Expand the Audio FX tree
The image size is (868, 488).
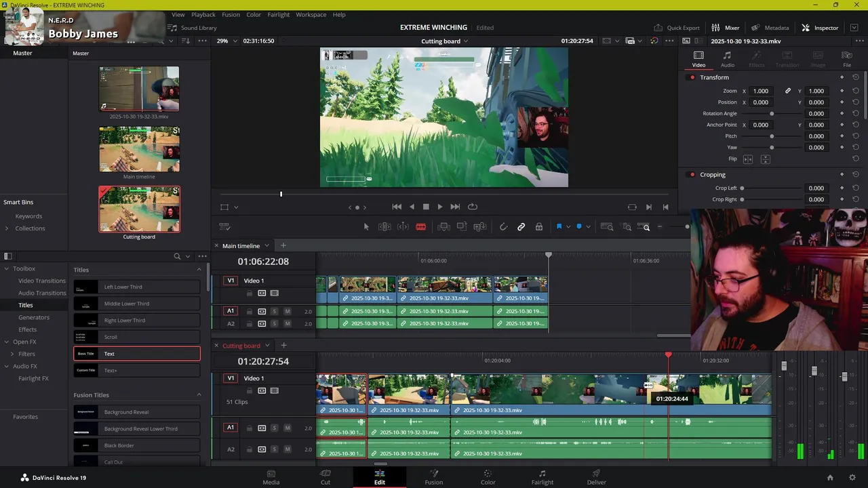coord(6,366)
